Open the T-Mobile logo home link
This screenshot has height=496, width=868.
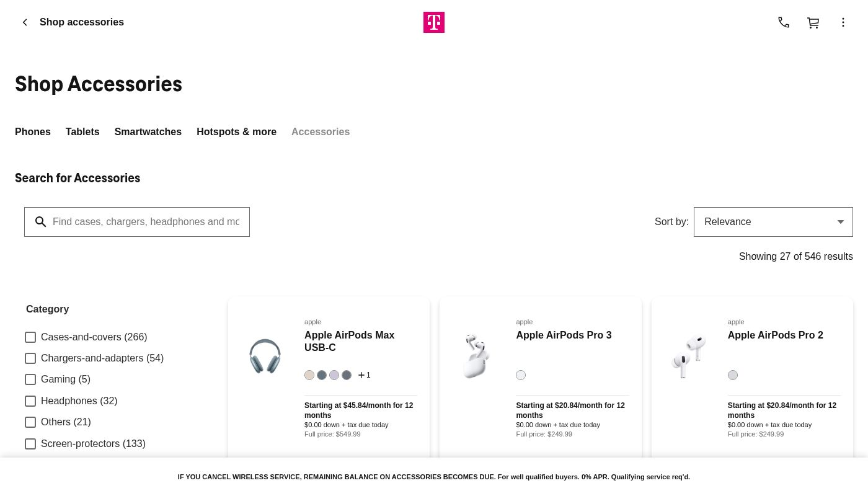point(434,22)
